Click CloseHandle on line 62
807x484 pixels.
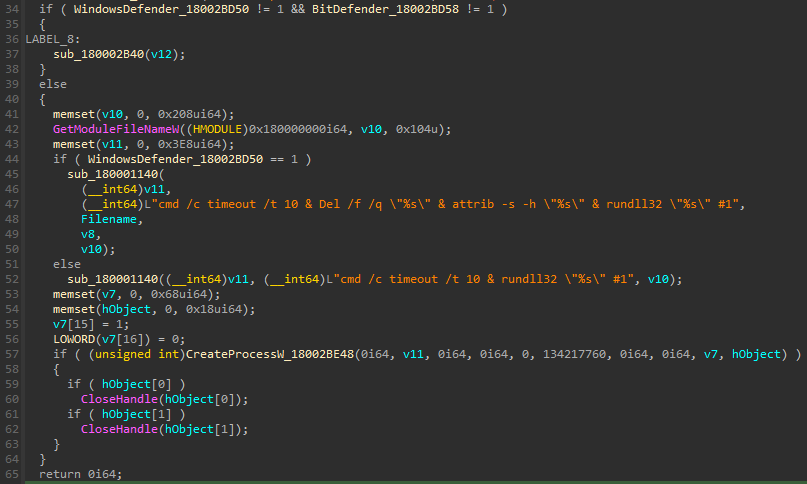click(x=119, y=429)
